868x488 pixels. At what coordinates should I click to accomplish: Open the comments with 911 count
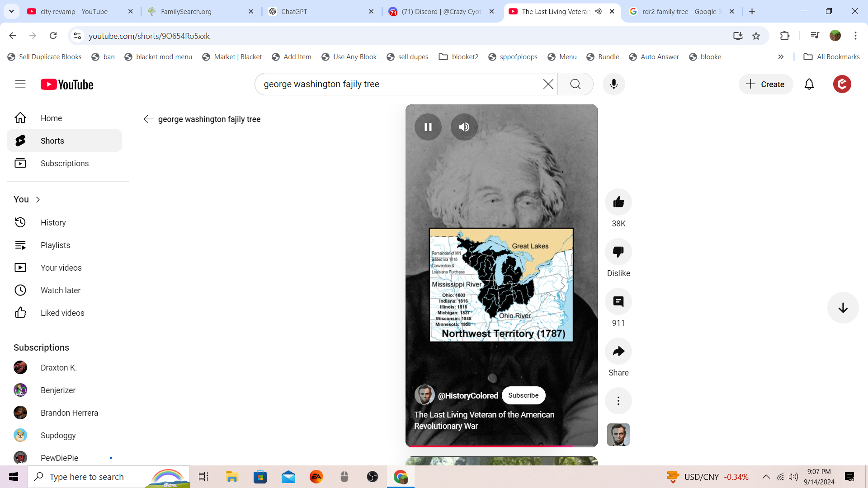[x=618, y=301]
